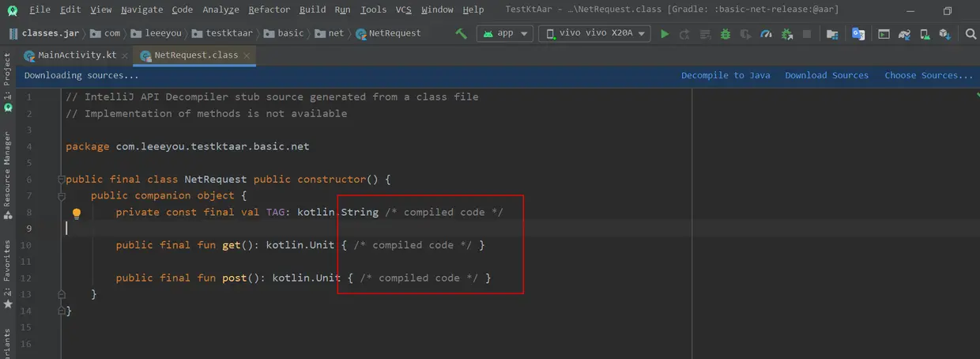Screen dimensions: 980x359
Task: Click fold end marker on line 13
Action: coord(62,294)
